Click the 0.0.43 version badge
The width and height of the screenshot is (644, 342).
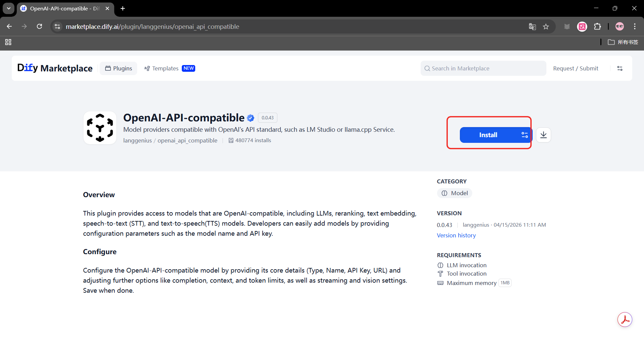coord(268,118)
